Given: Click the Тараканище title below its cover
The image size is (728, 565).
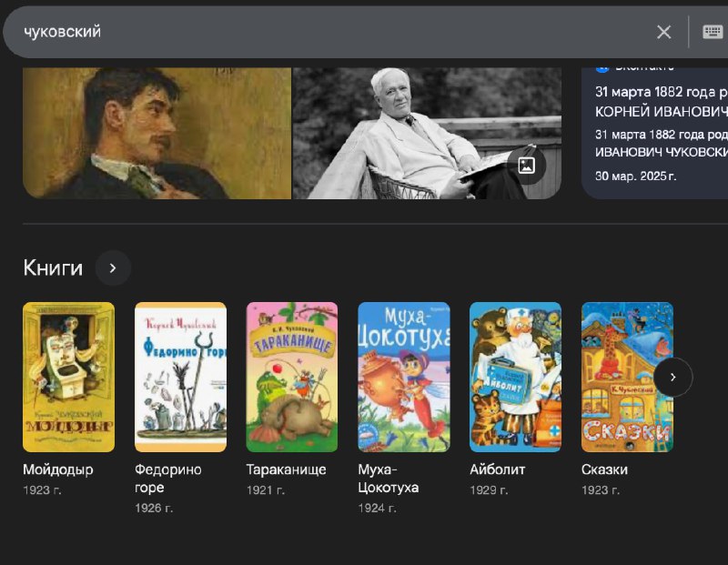Looking at the screenshot, I should tap(286, 469).
